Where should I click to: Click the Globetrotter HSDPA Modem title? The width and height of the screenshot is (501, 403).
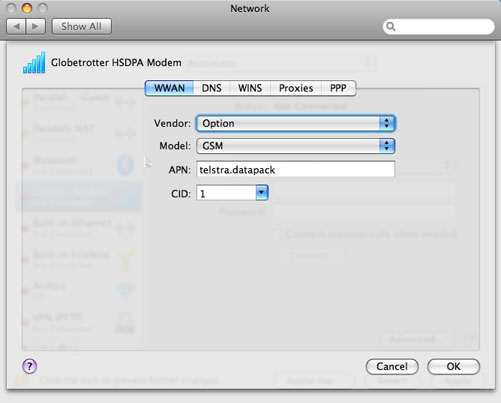(116, 62)
